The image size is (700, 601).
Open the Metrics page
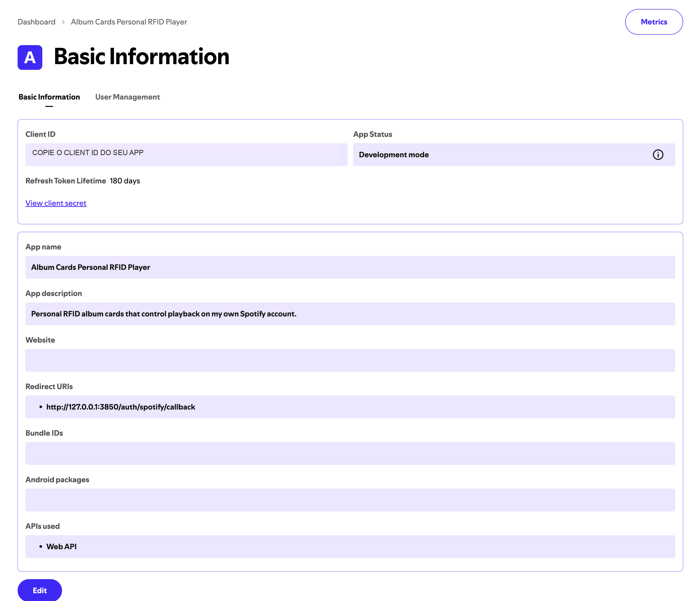coord(654,22)
